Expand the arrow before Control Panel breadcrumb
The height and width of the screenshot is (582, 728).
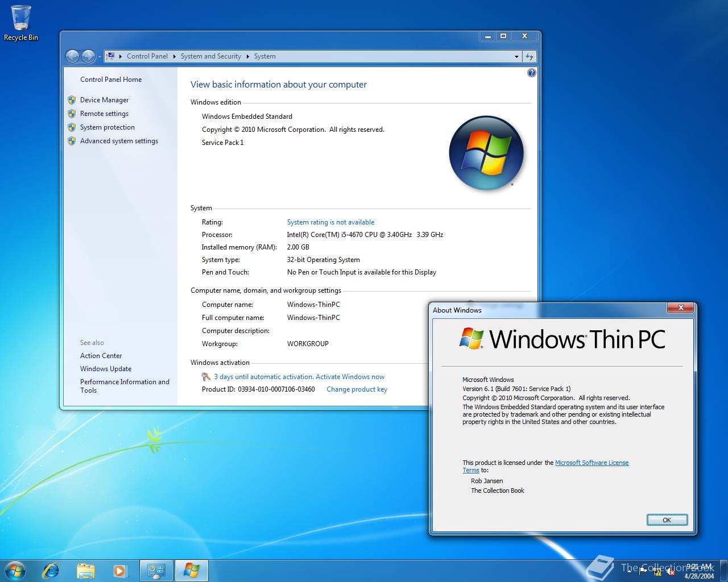(121, 56)
